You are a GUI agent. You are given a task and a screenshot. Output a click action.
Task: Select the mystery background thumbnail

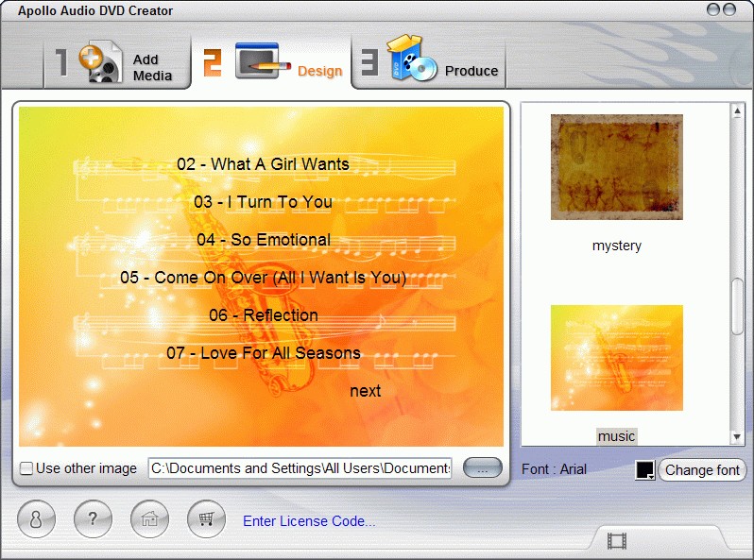617,167
